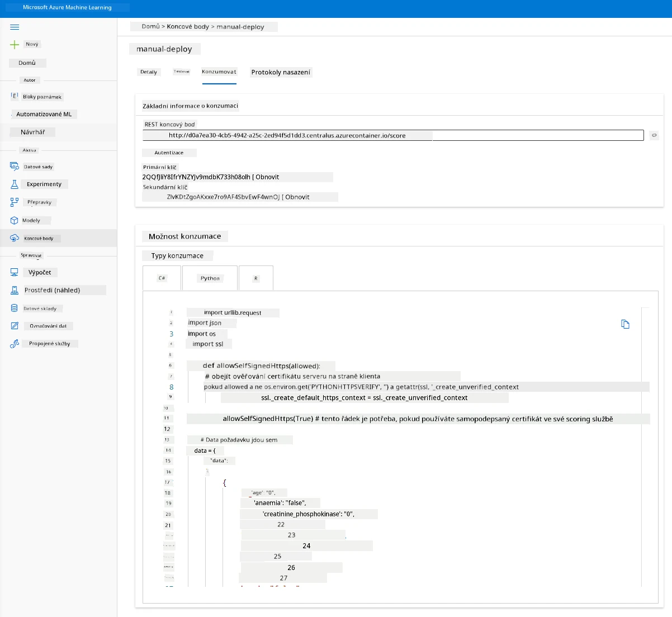Click the Nový button label
The width and height of the screenshot is (672, 617).
pyautogui.click(x=32, y=44)
